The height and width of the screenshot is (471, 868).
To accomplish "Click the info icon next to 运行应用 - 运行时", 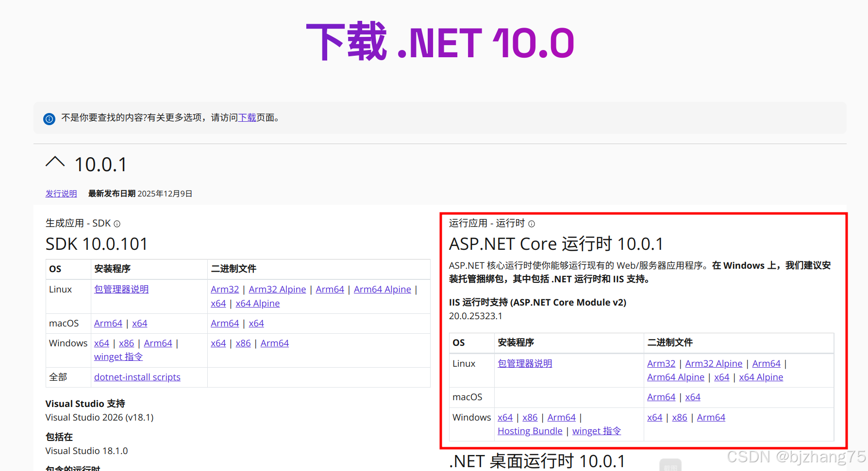I will pos(532,224).
